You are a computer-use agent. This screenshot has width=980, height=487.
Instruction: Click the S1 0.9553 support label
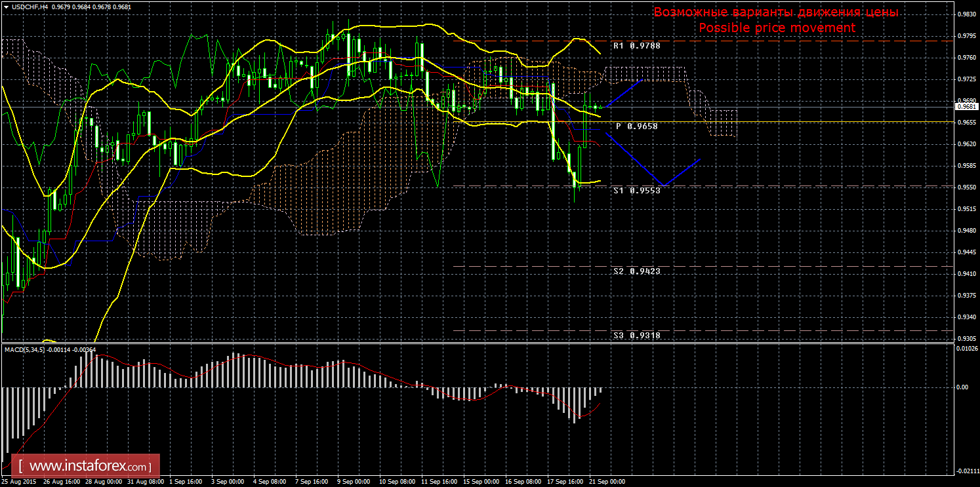[x=636, y=191]
